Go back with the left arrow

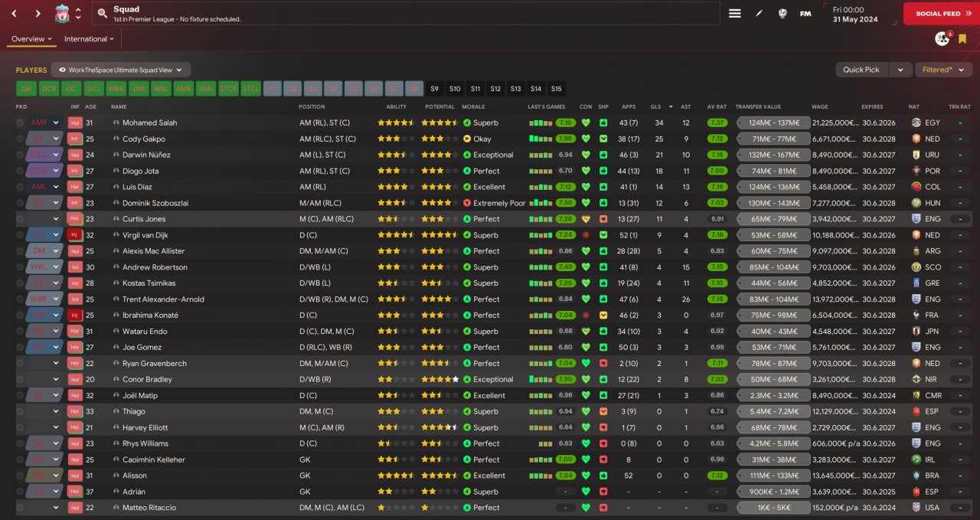tap(15, 13)
